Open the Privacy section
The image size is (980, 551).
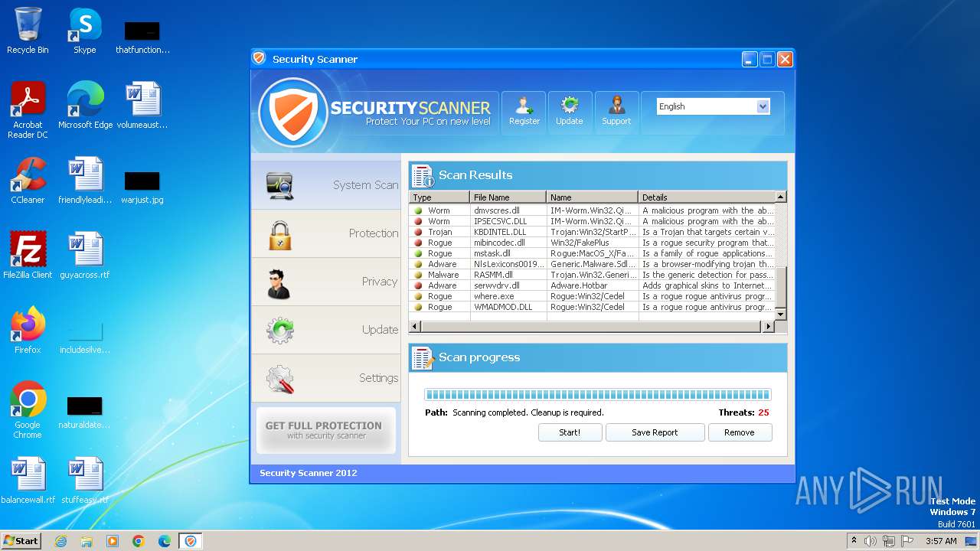326,282
